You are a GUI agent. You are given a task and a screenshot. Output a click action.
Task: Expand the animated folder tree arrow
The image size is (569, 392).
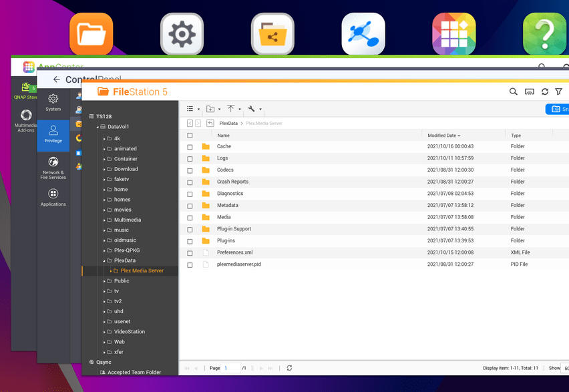pyautogui.click(x=104, y=149)
